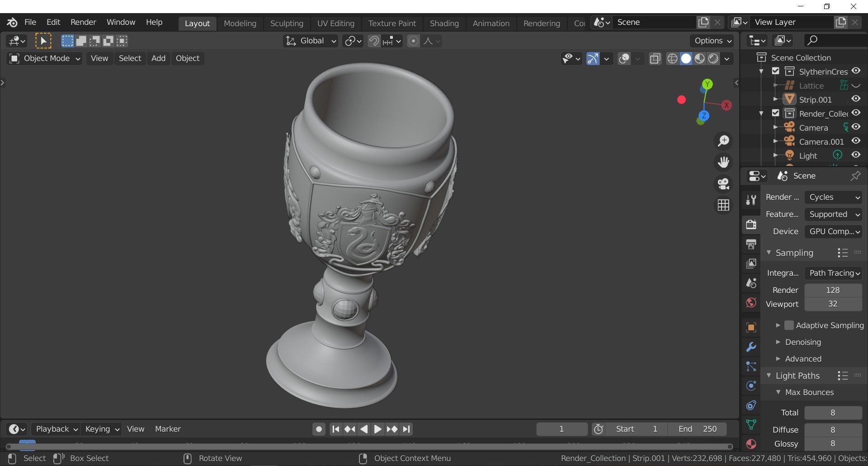The height and width of the screenshot is (466, 868).
Task: Click the Blender logo menu icon
Action: 12,22
